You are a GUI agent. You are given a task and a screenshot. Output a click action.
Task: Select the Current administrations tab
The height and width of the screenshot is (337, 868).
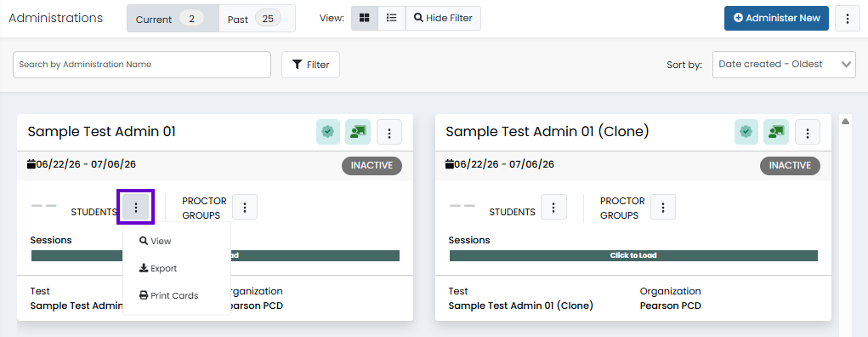pos(173,19)
